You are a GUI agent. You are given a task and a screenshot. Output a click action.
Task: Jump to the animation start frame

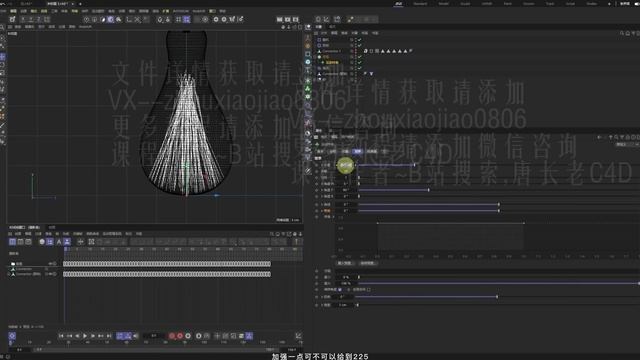[61, 336]
